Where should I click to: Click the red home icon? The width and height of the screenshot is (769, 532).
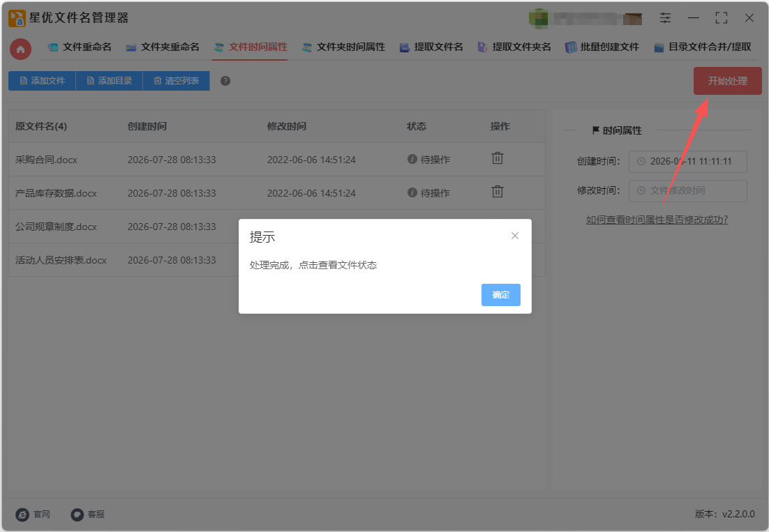click(21, 49)
